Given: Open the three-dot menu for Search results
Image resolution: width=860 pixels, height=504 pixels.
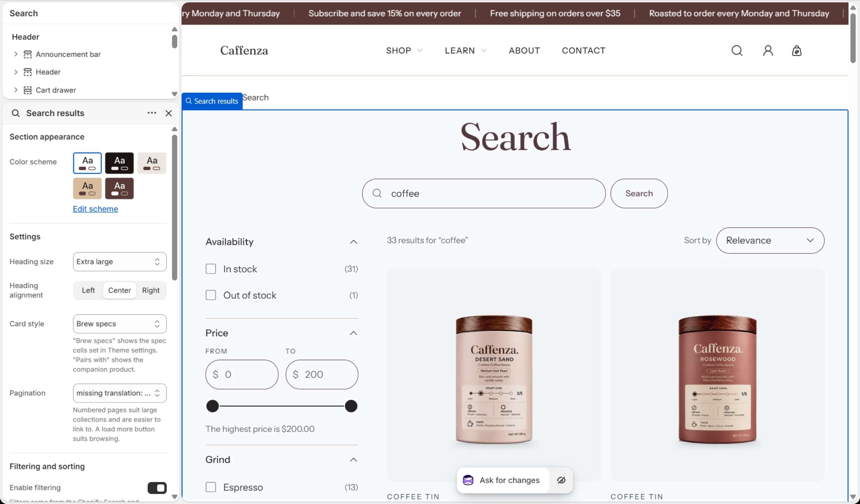Looking at the screenshot, I should 152,113.
